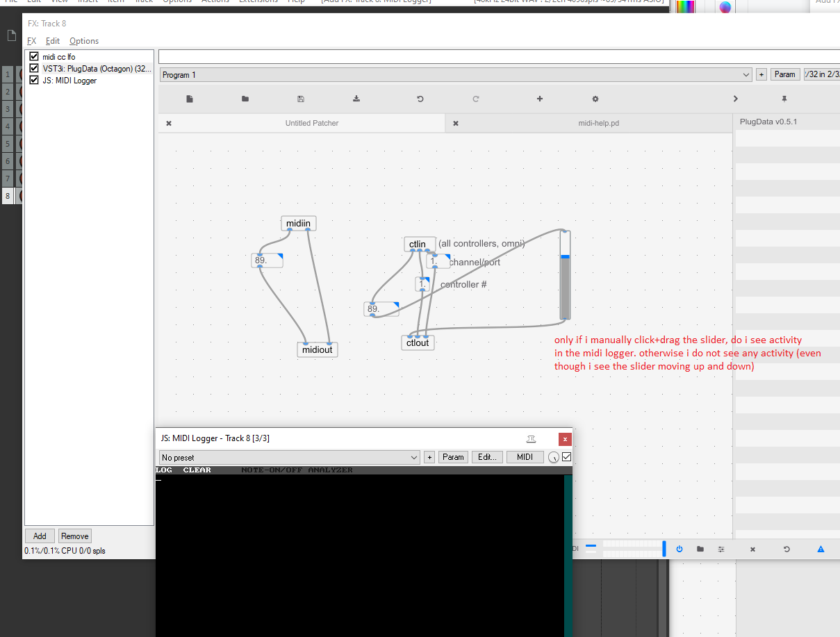Viewport: 840px width, 637px height.
Task: Undo the last action in PlugData toolbar
Action: (x=420, y=99)
